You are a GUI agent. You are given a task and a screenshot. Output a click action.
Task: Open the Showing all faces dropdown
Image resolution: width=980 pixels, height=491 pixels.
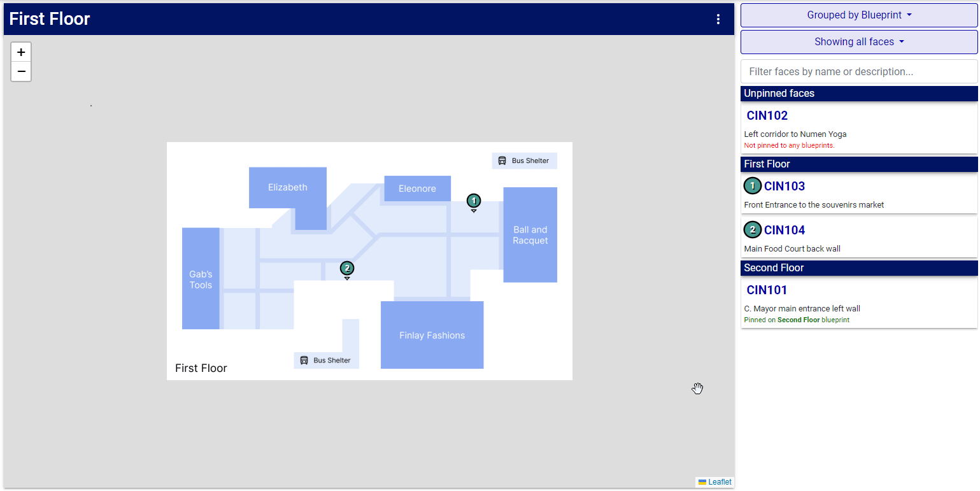(x=858, y=42)
